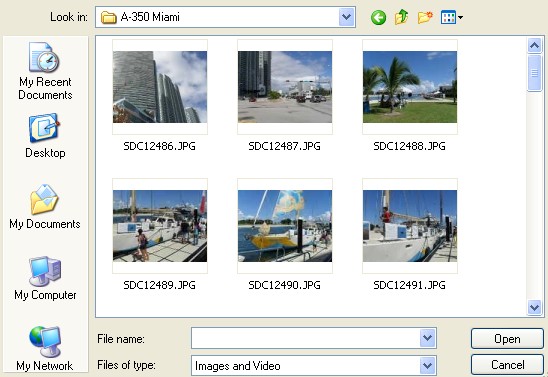This screenshot has height=377, width=548.
Task: Select thumbnail SDC12486.JPG
Action: [160, 95]
